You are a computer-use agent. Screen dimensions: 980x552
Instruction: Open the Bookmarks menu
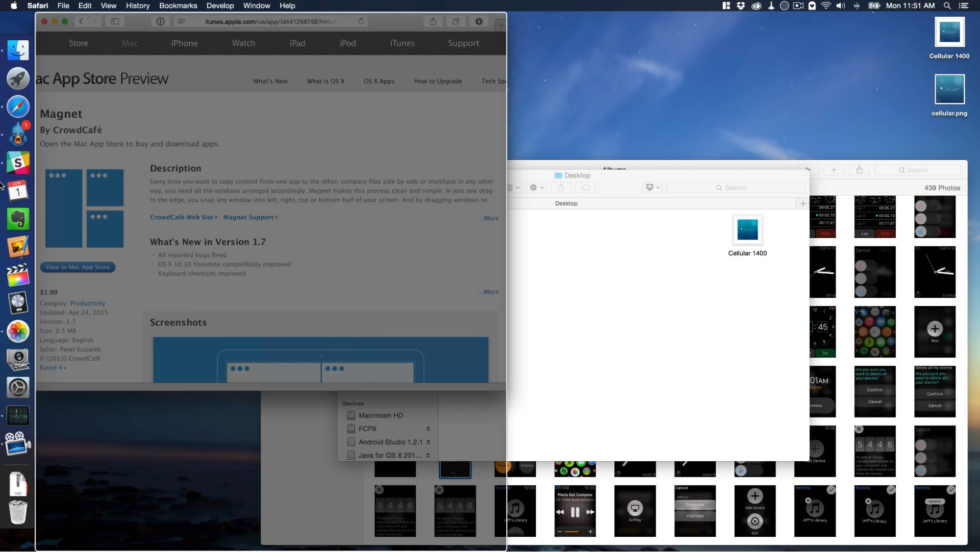[178, 6]
